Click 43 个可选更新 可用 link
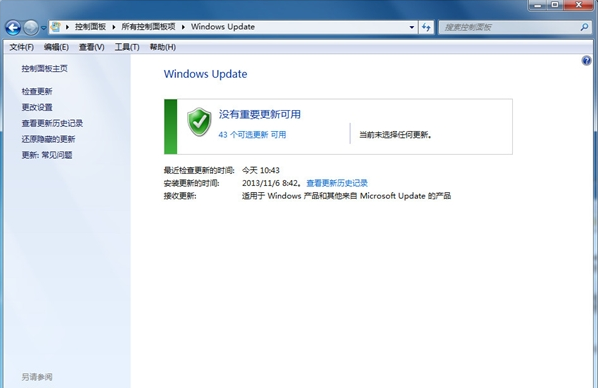This screenshot has width=599, height=388. pos(252,135)
